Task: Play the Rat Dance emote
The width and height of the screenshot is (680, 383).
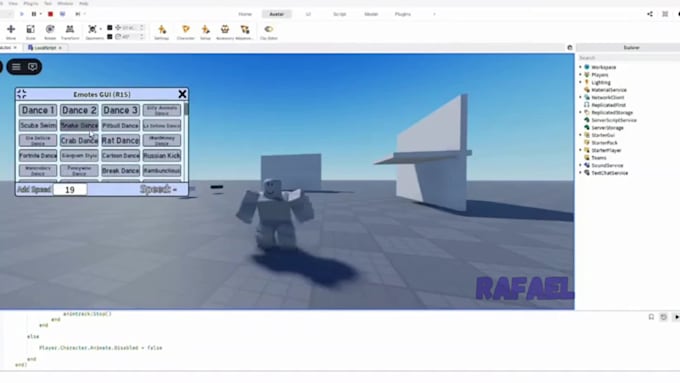Action: pyautogui.click(x=121, y=141)
